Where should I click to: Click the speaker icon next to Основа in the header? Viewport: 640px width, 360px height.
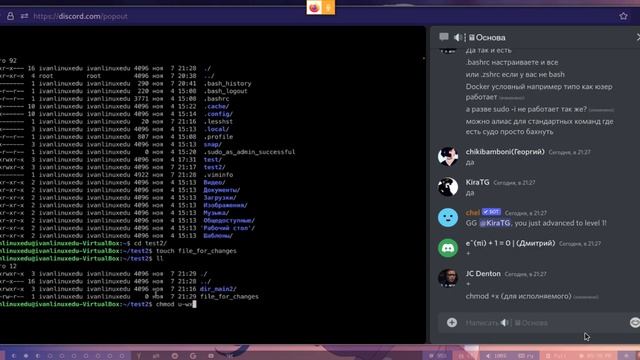(x=458, y=38)
